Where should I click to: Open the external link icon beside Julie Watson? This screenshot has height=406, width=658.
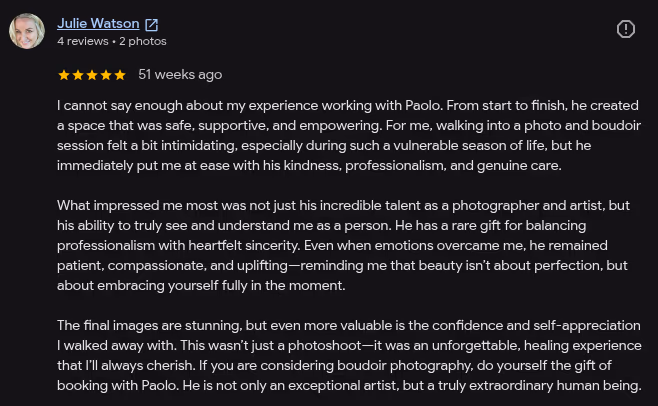tap(151, 25)
